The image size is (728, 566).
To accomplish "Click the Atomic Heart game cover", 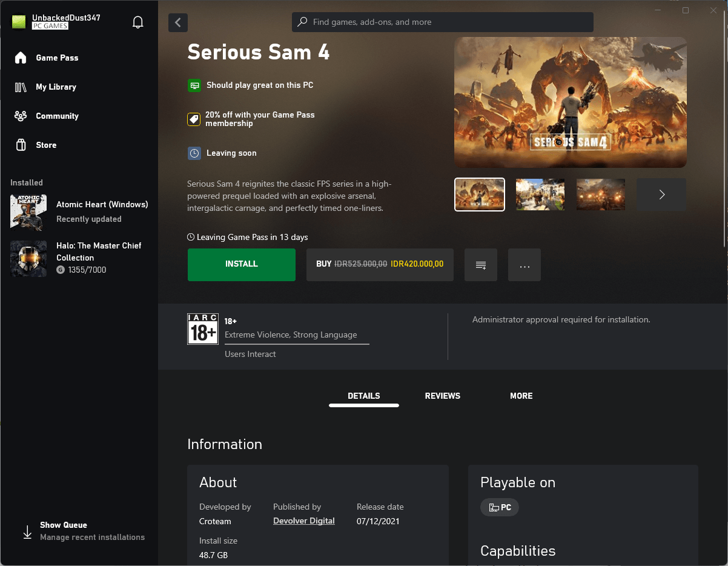I will (x=28, y=212).
